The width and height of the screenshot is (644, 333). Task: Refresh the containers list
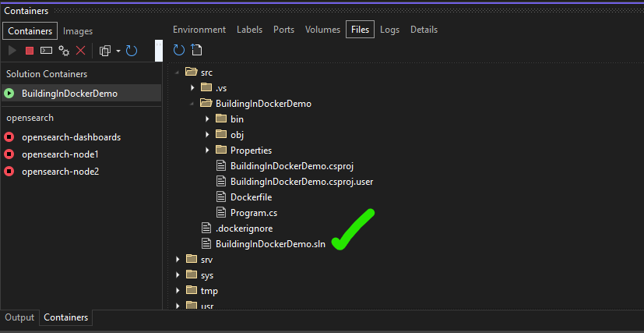pyautogui.click(x=132, y=51)
